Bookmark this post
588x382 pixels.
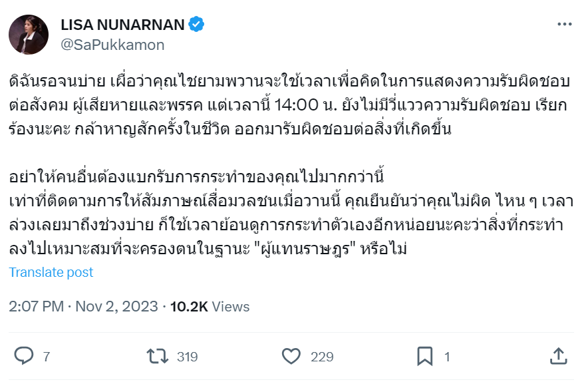(x=425, y=357)
